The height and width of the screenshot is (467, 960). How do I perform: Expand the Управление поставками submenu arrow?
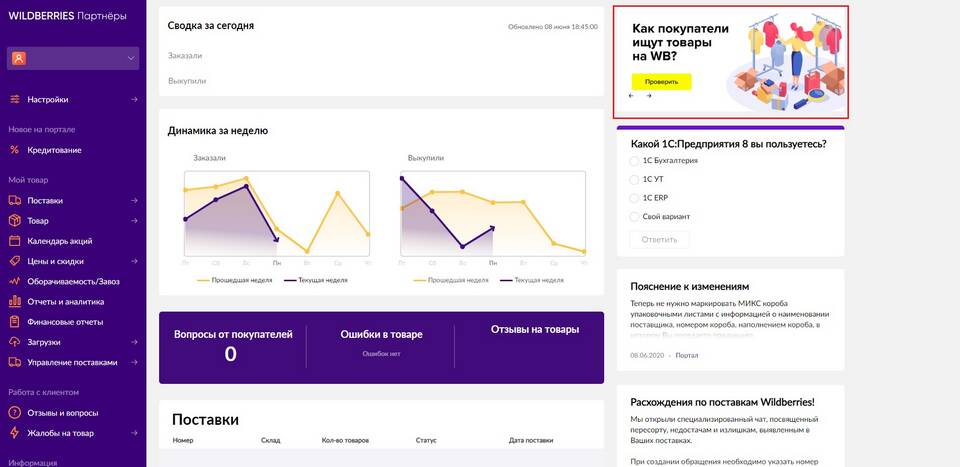pos(134,362)
